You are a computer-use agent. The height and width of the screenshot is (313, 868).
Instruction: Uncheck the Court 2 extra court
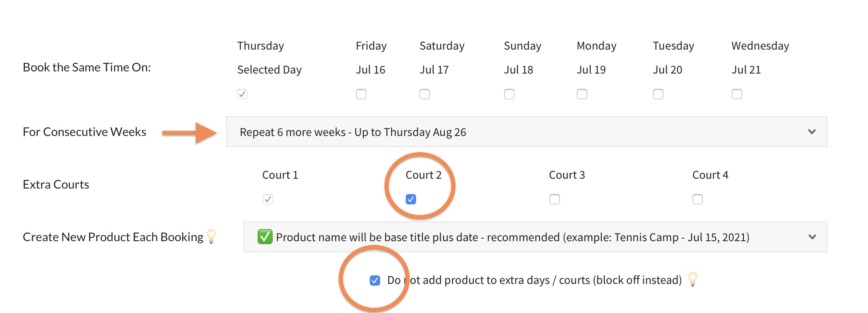pyautogui.click(x=411, y=199)
